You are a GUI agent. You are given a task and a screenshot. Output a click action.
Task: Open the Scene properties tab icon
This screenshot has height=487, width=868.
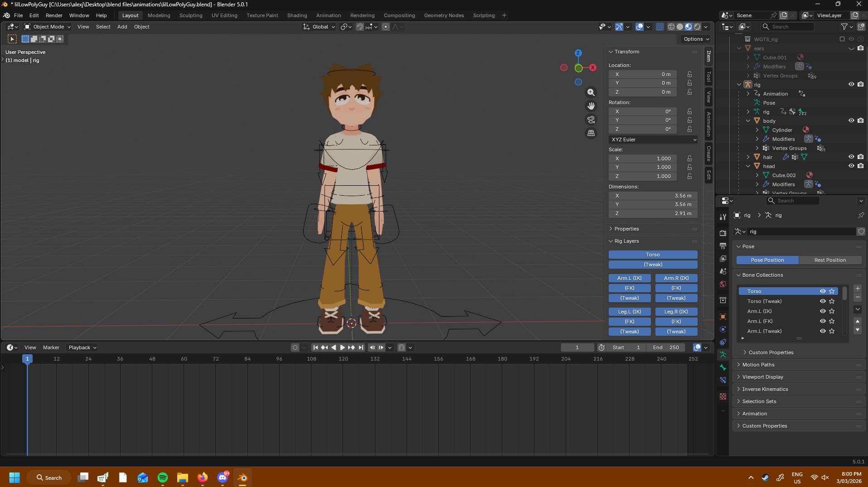coord(723,271)
